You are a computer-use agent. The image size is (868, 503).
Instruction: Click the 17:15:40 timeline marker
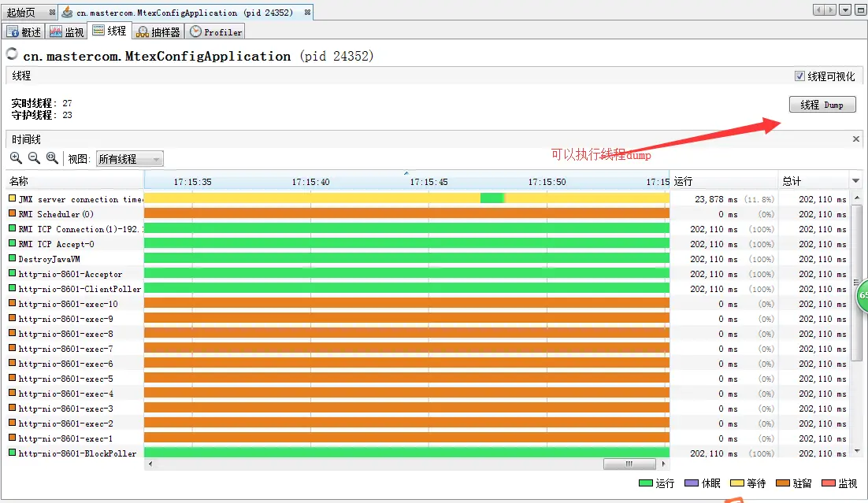[310, 182]
